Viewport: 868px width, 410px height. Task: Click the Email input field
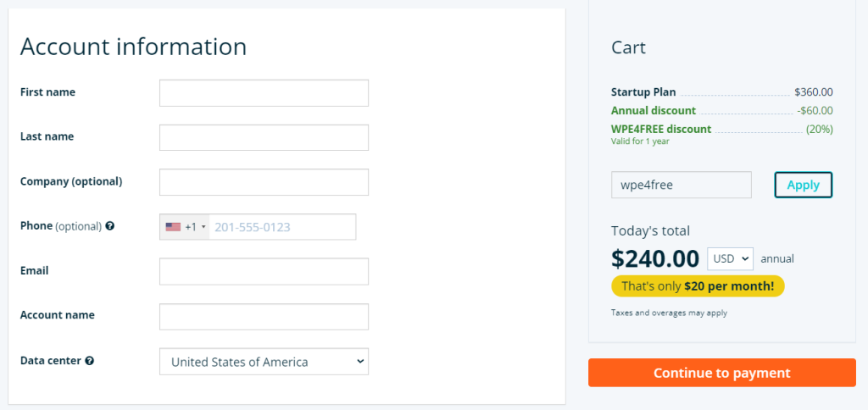point(264,271)
